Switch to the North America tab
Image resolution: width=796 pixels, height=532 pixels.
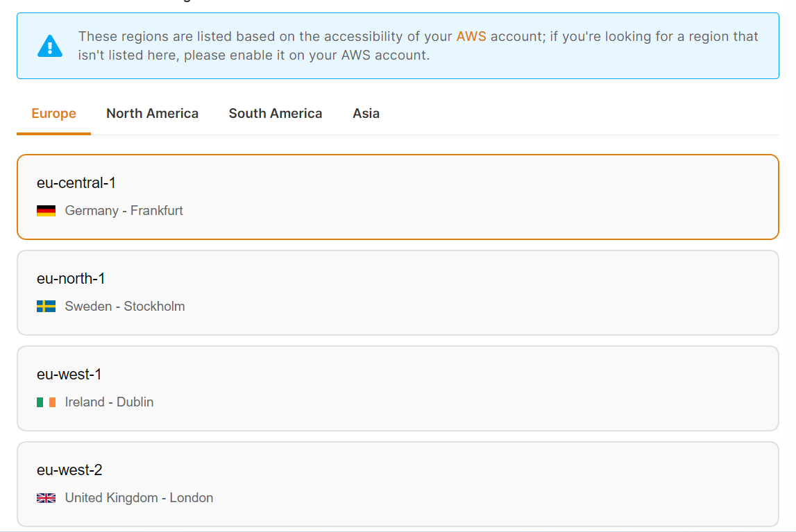[x=152, y=114]
